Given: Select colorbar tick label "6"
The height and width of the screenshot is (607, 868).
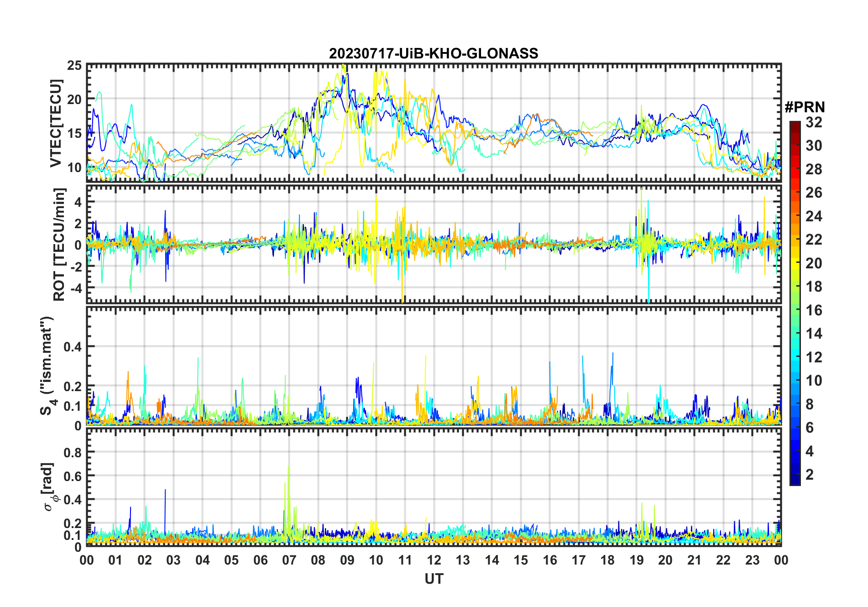Looking at the screenshot, I should pyautogui.click(x=810, y=428).
